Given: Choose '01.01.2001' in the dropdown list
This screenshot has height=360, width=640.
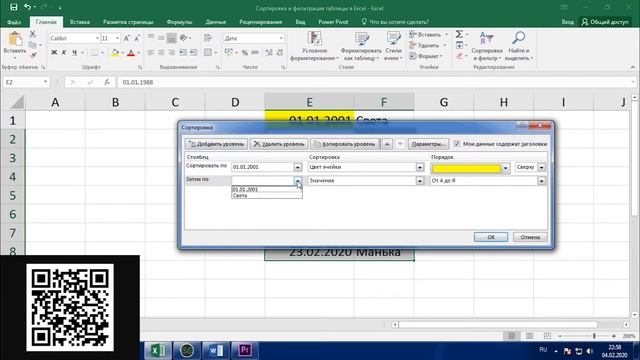Looking at the screenshot, I should click(x=267, y=189).
